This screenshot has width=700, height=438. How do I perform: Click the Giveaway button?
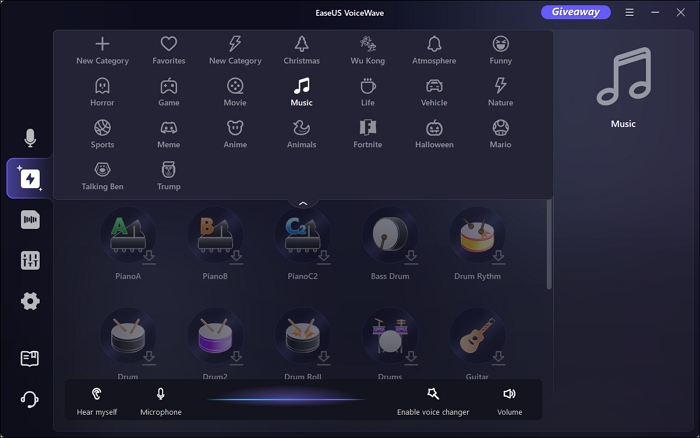(x=575, y=12)
